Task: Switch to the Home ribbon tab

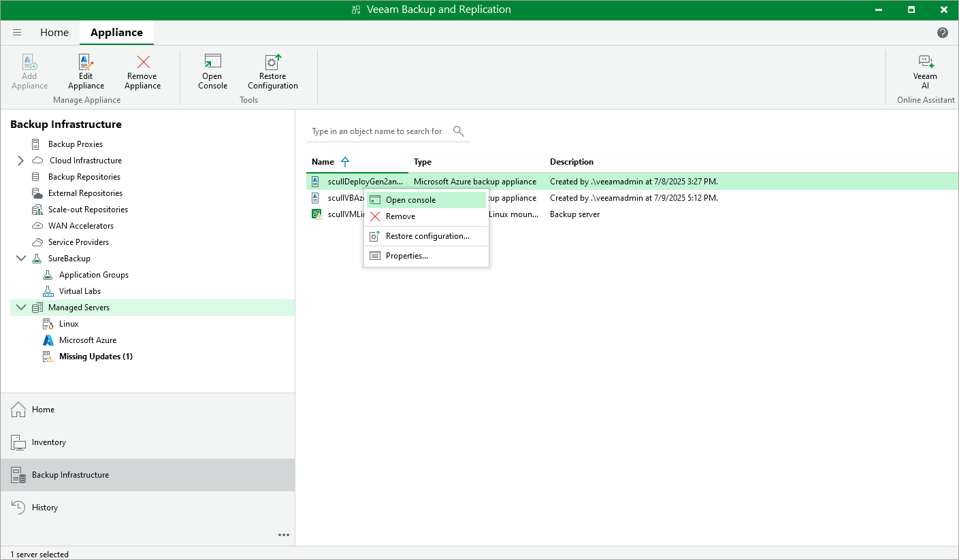Action: pos(54,33)
